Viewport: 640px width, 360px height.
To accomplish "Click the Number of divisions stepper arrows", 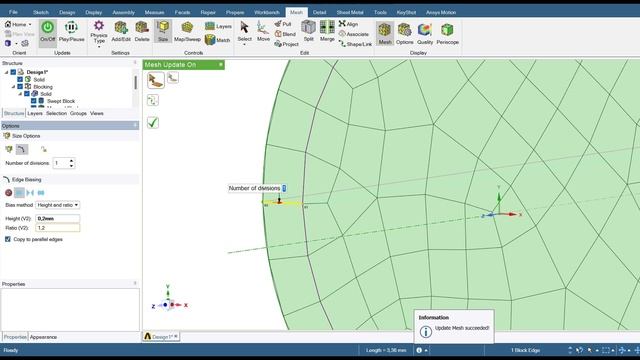I will click(x=71, y=163).
